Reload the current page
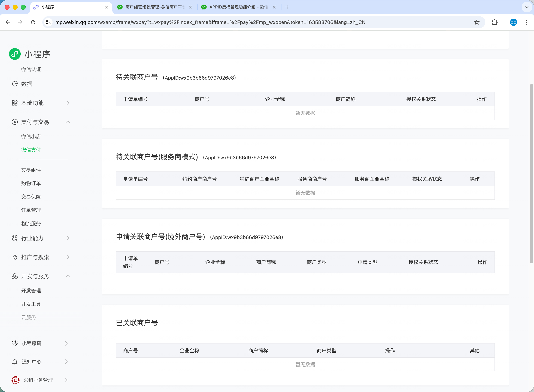This screenshot has height=392, width=534. [x=33, y=22]
